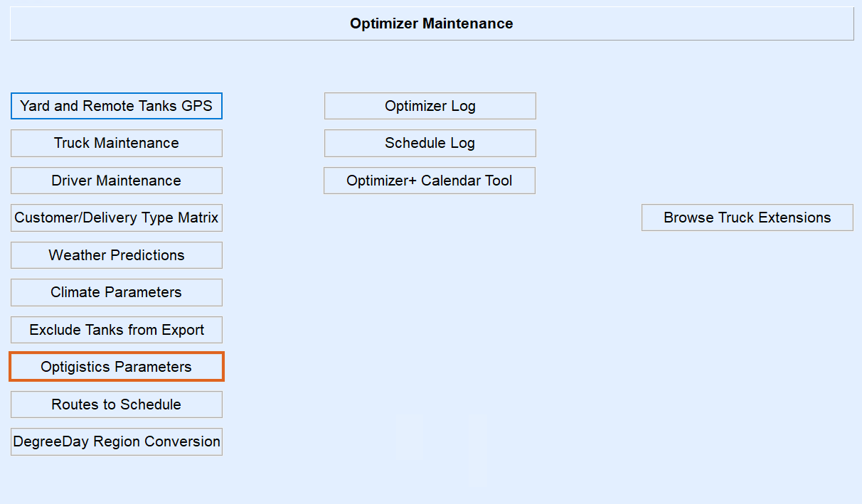The image size is (862, 504).
Task: Open DegreeDay Region Conversion
Action: click(117, 441)
